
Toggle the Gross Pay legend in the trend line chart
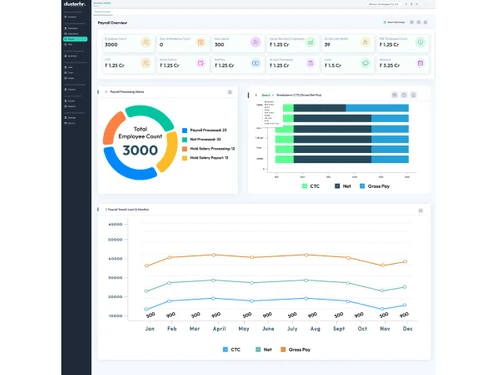point(296,350)
